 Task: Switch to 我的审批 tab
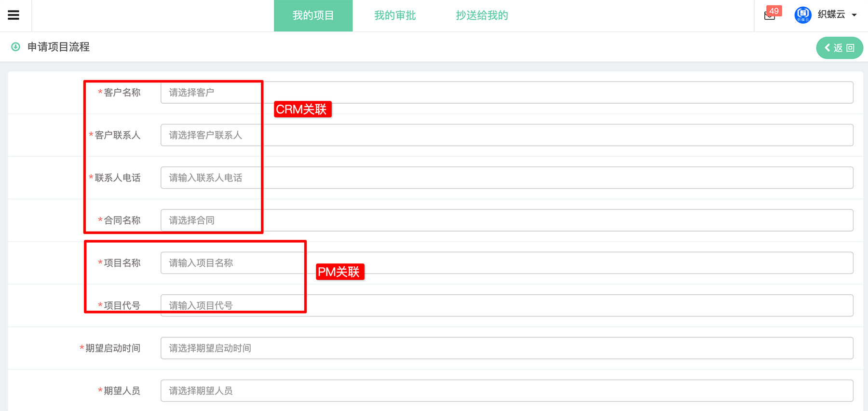395,16
